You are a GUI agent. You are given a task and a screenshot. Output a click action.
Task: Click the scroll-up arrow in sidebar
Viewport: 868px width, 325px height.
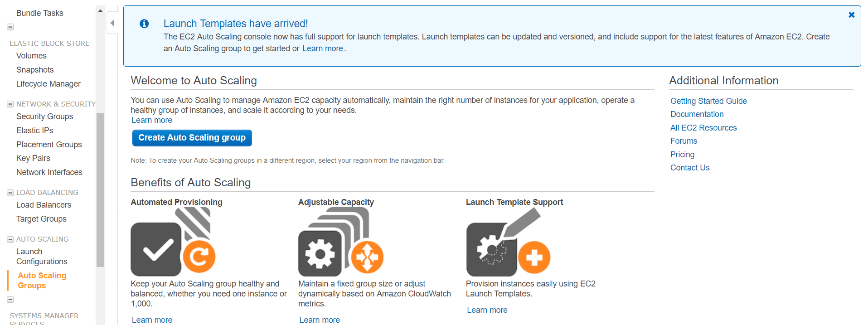(x=100, y=10)
